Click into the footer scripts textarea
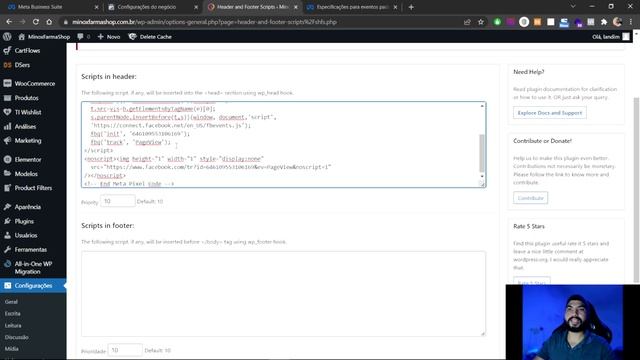 (283, 294)
